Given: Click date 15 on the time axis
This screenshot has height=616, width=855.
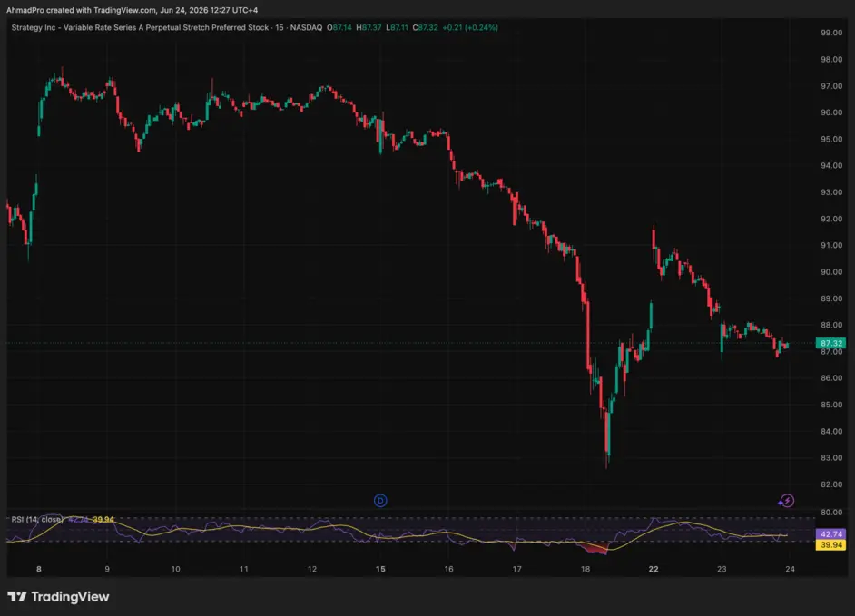Looking at the screenshot, I should click(x=380, y=569).
